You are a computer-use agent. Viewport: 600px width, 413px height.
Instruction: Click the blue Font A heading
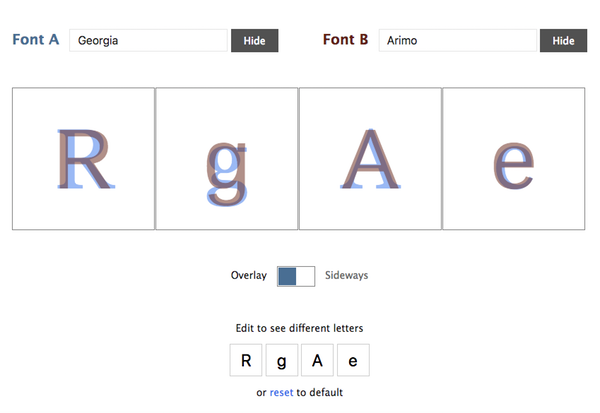[36, 39]
